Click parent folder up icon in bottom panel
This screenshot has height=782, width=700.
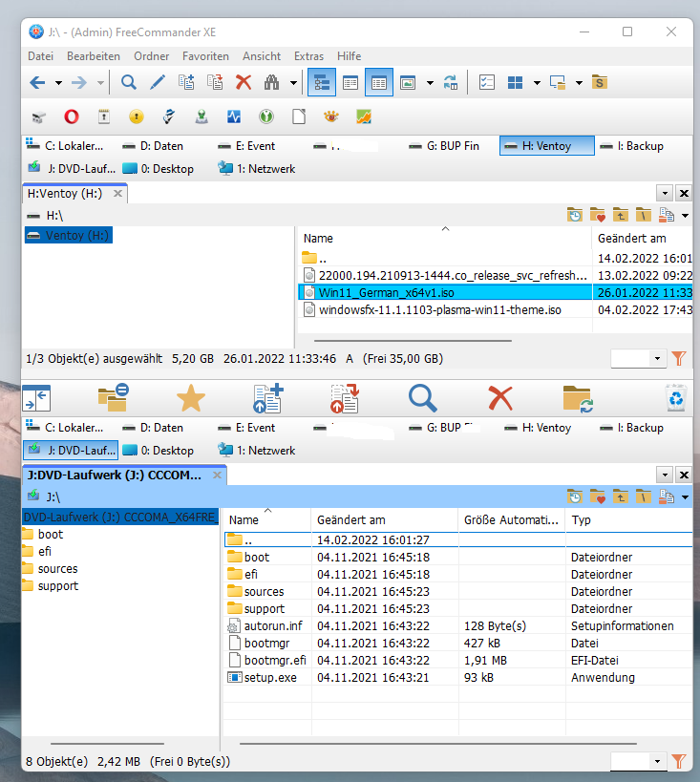[620, 497]
